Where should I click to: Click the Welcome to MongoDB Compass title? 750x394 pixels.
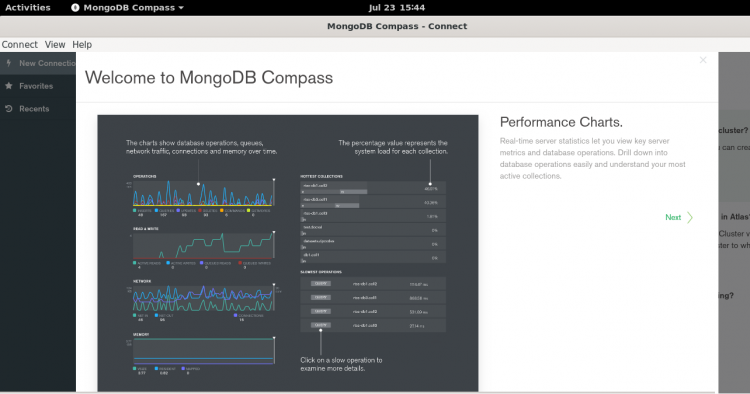click(x=209, y=77)
